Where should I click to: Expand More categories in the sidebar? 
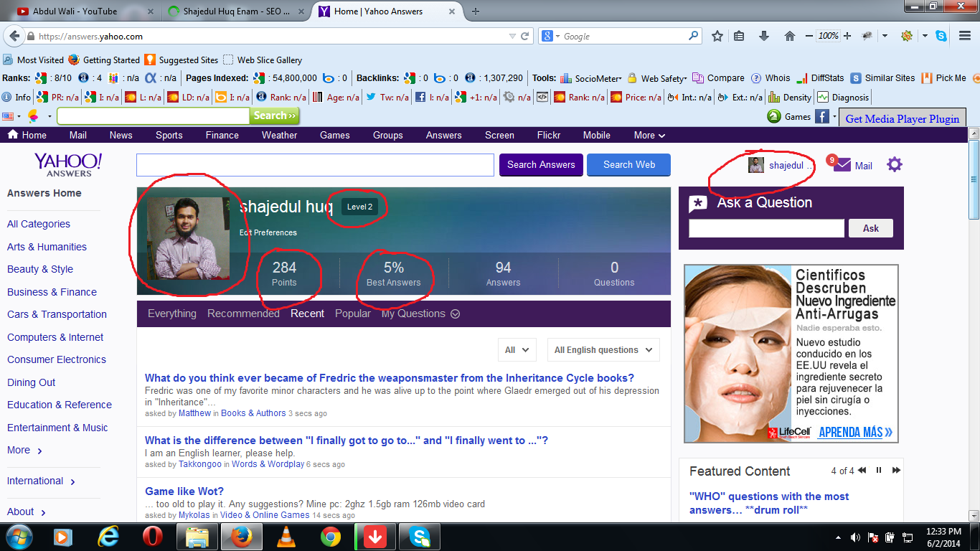pyautogui.click(x=24, y=450)
